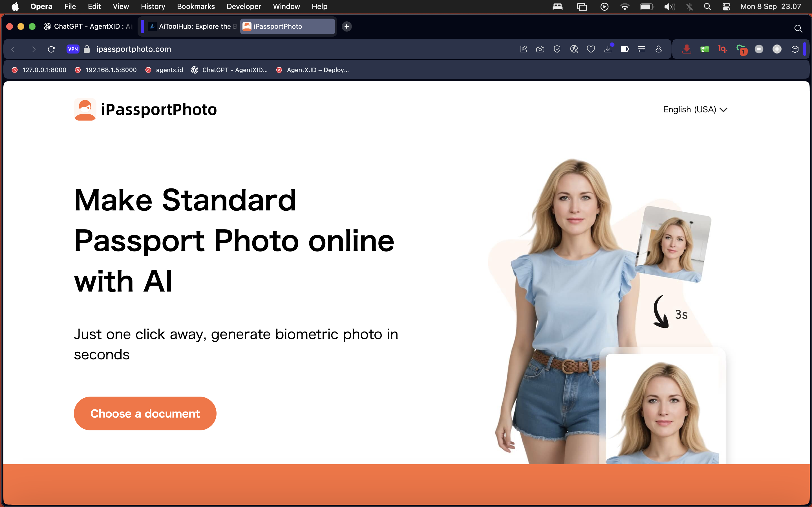Image resolution: width=812 pixels, height=507 pixels.
Task: Click the snapshot camera icon in address bar
Action: [540, 49]
